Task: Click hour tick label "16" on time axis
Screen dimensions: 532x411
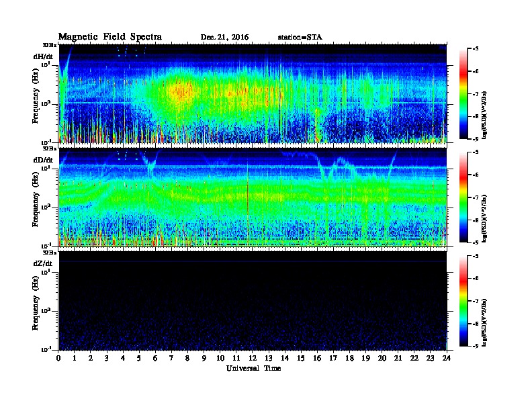Action: pyautogui.click(x=317, y=359)
